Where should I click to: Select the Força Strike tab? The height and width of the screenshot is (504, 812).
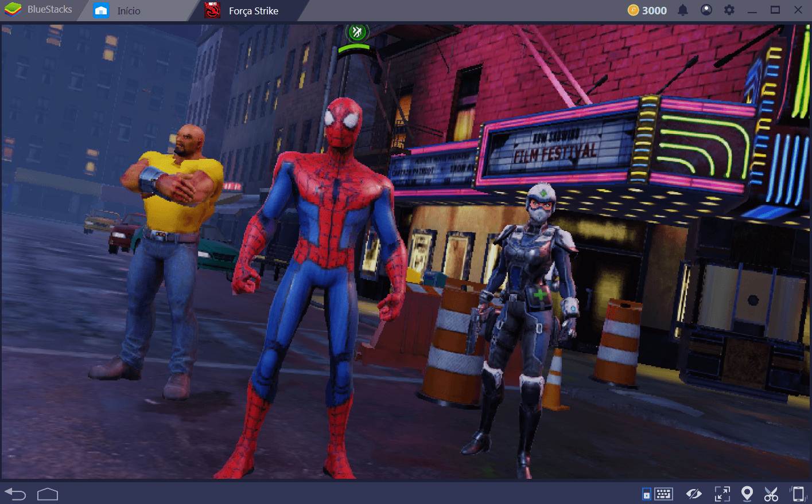click(254, 11)
